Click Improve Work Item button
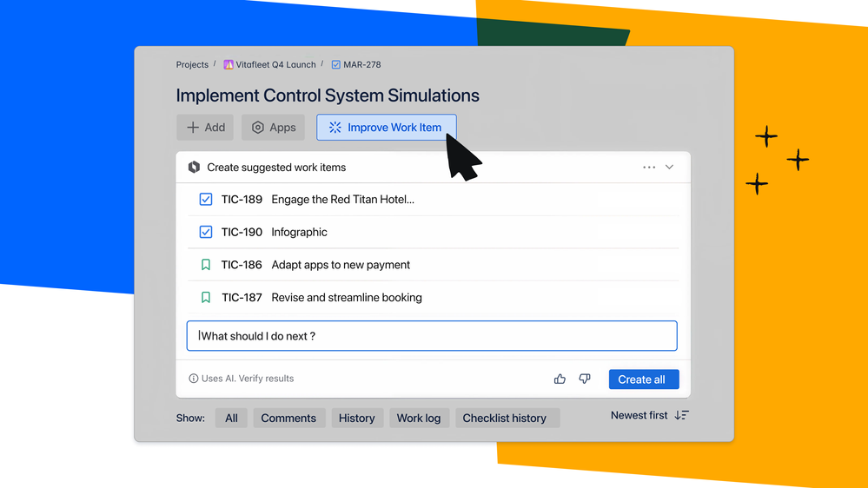The height and width of the screenshot is (488, 868). (x=387, y=128)
